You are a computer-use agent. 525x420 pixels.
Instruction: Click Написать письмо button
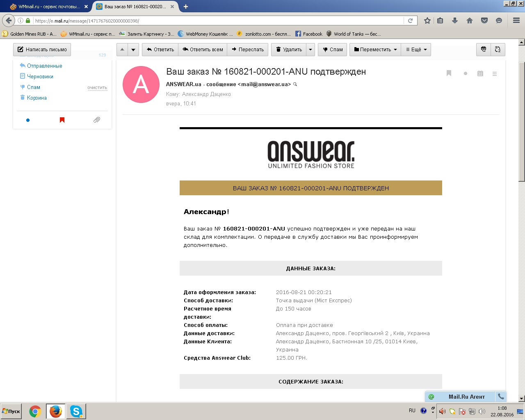[42, 50]
